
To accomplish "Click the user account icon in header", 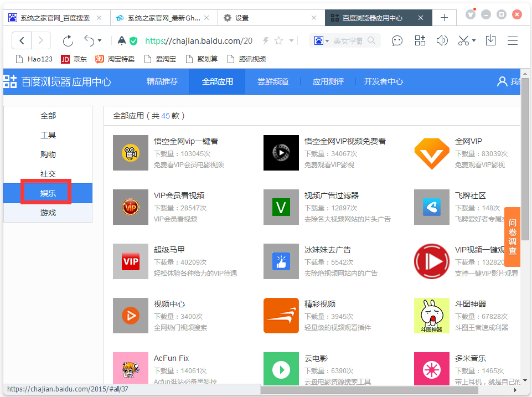I will point(502,81).
